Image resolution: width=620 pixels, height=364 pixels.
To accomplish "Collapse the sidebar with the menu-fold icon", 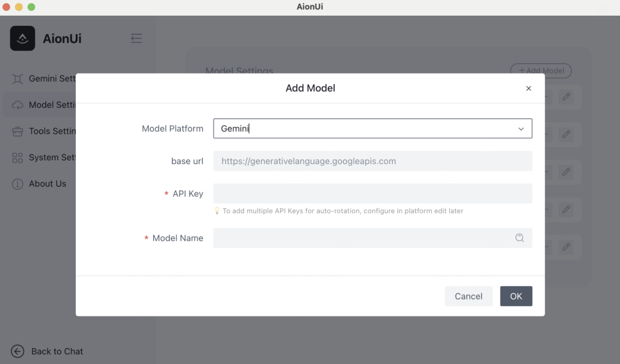I will pyautogui.click(x=136, y=38).
